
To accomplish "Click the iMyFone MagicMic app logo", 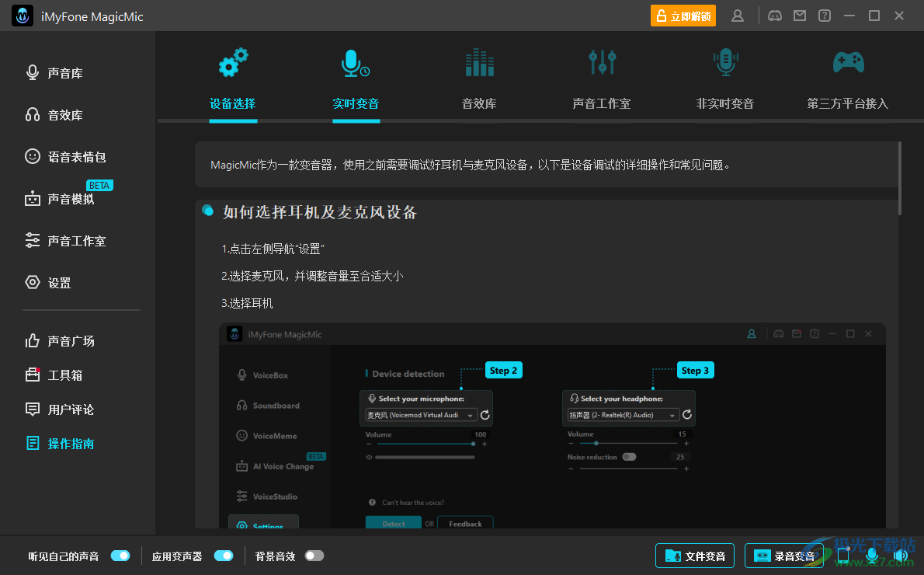I will pos(23,16).
